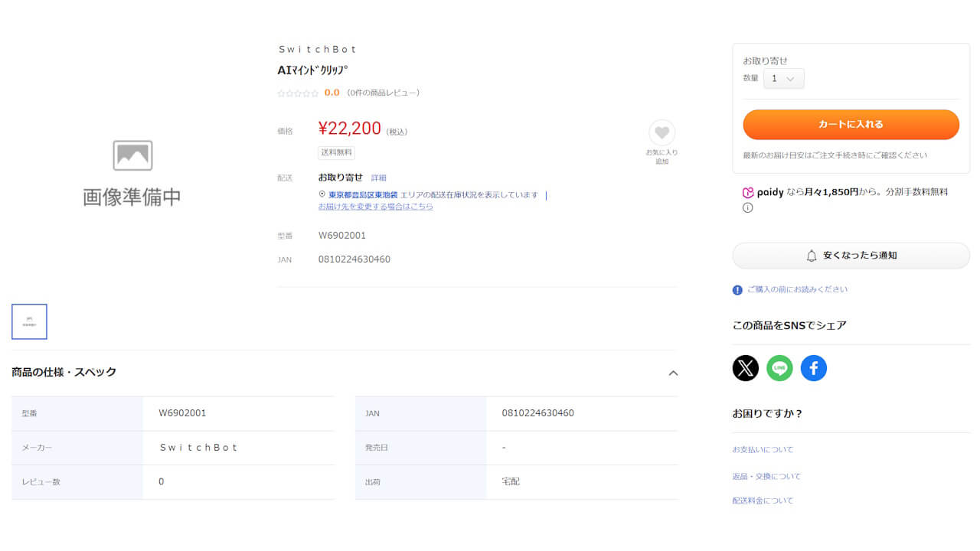Open the 配送 詳細 link
The image size is (980, 551).
(379, 178)
